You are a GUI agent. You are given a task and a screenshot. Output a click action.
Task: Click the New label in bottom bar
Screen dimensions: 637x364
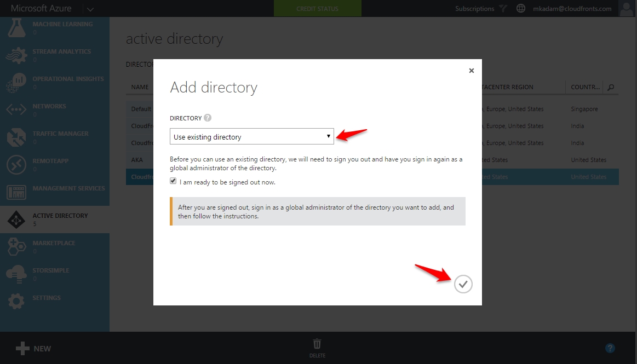click(x=42, y=349)
